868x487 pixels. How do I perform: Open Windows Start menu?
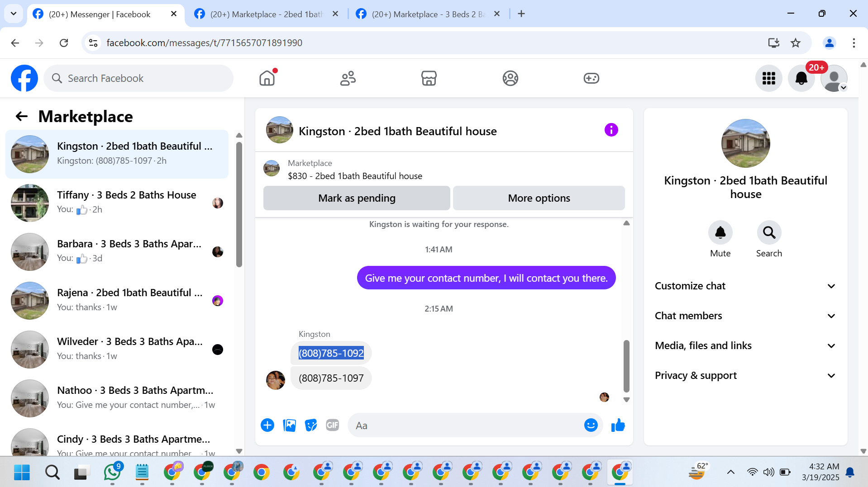click(22, 472)
